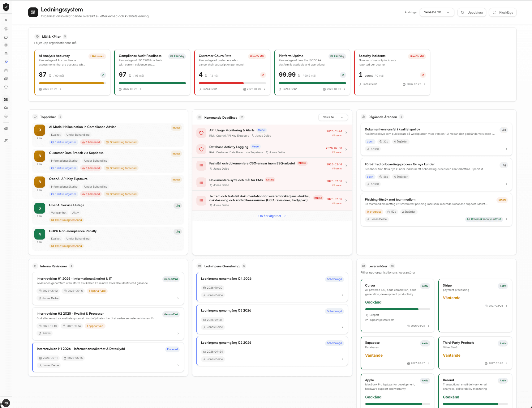Open the chat bubble icon in sidebar
Image resolution: width=532 pixels, height=408 pixels.
click(x=6, y=37)
